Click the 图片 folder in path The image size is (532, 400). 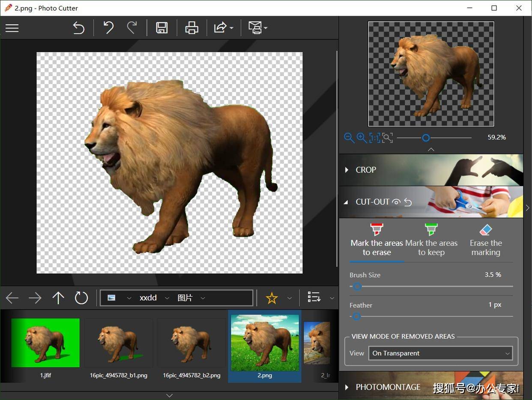(185, 298)
